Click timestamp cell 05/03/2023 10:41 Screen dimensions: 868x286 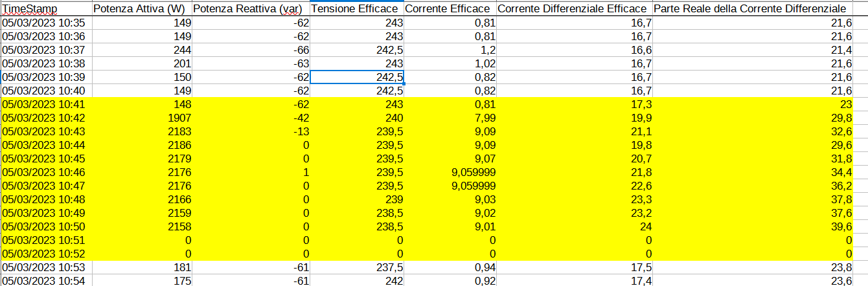point(45,104)
